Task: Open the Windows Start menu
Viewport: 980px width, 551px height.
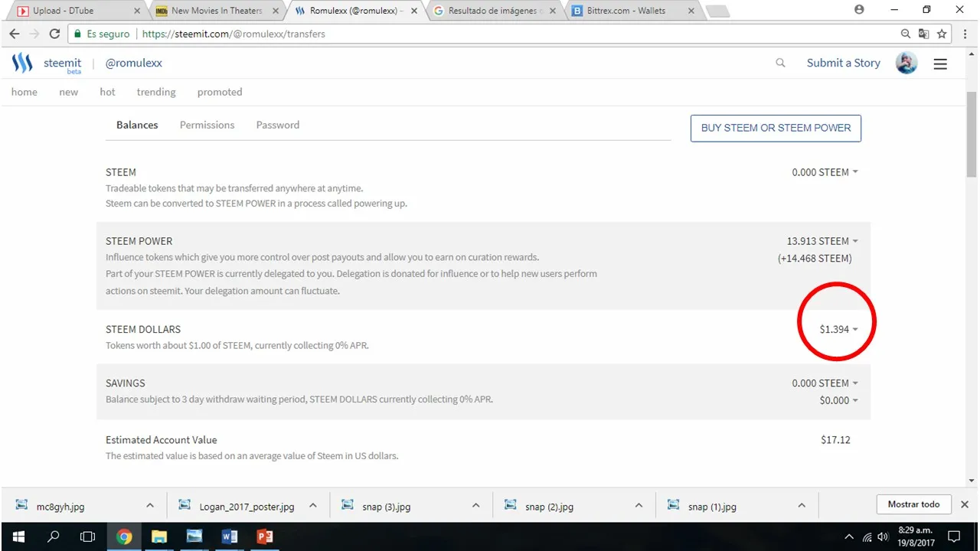Action: tap(18, 536)
